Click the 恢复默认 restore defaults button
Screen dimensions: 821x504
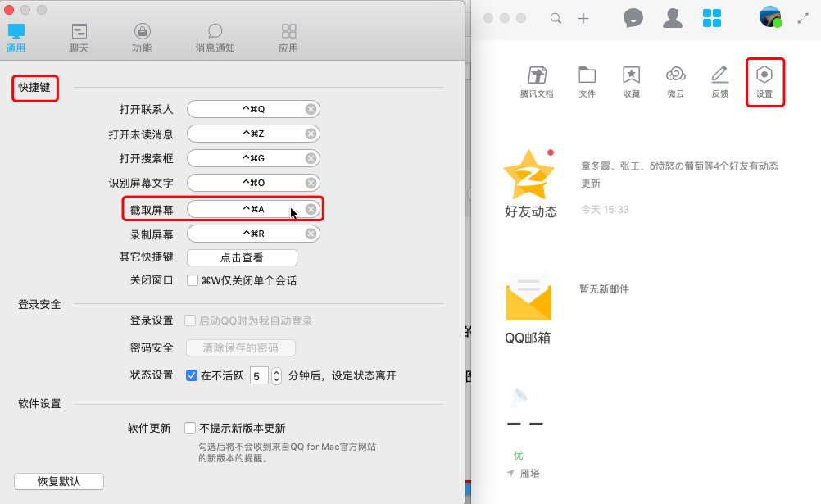[x=59, y=482]
